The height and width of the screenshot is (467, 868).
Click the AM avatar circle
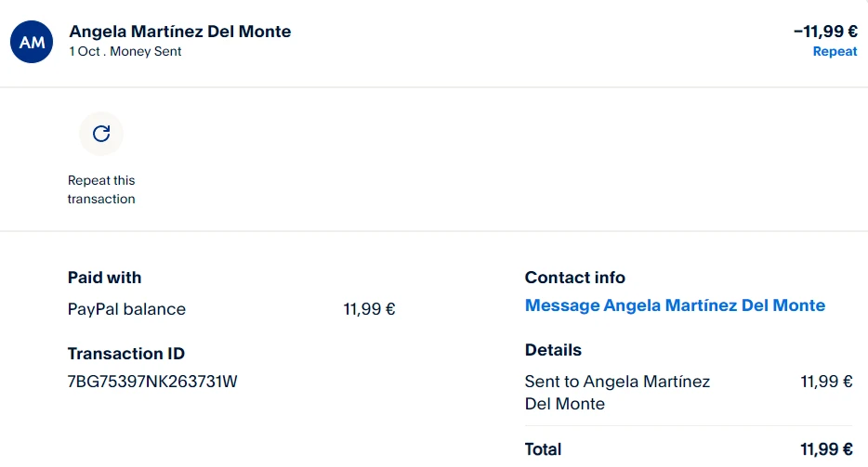point(32,42)
